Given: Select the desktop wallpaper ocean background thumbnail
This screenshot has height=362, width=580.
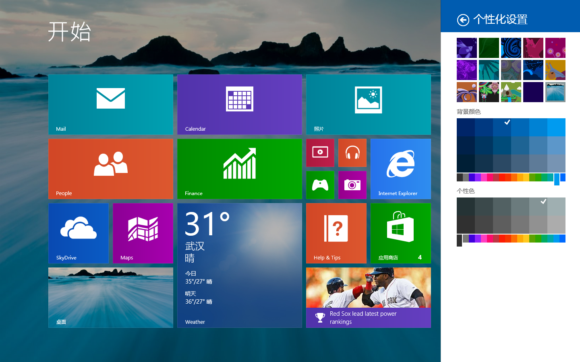Looking at the screenshot, I should coord(555,92).
